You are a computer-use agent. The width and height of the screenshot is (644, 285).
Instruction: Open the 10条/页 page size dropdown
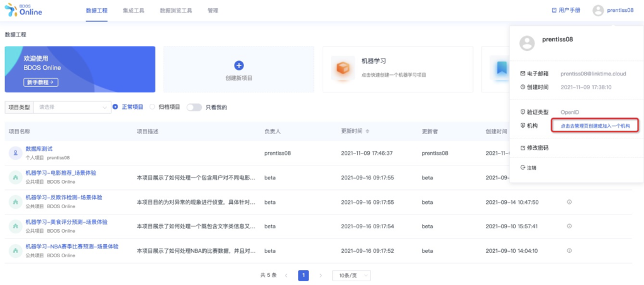pyautogui.click(x=351, y=275)
